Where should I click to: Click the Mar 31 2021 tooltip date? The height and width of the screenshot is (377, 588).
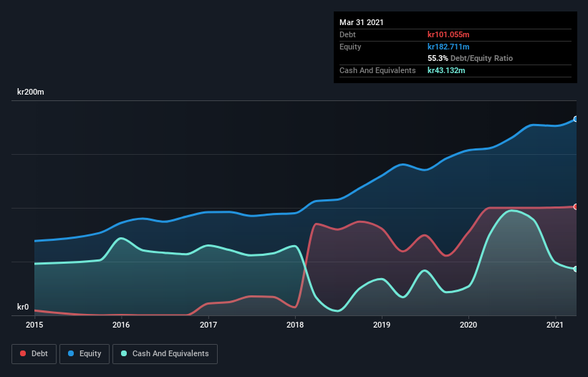362,22
